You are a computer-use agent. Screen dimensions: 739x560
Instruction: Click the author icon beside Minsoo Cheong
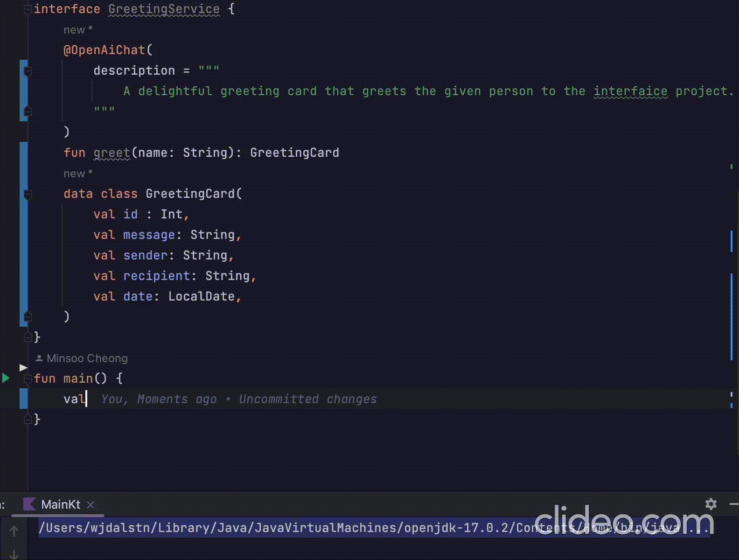39,358
